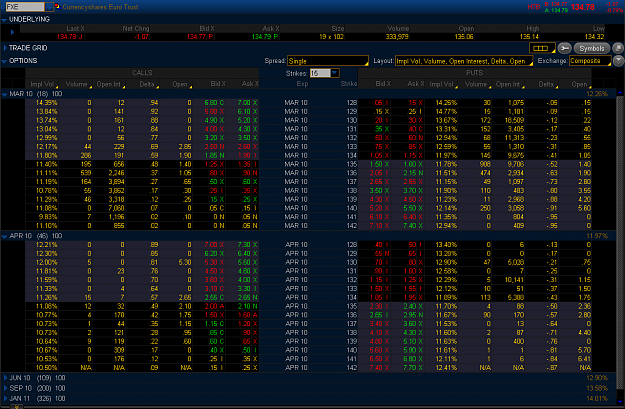Click the APR 10 implied volatility 11.97% label
The height and width of the screenshot is (409, 625).
pos(597,236)
